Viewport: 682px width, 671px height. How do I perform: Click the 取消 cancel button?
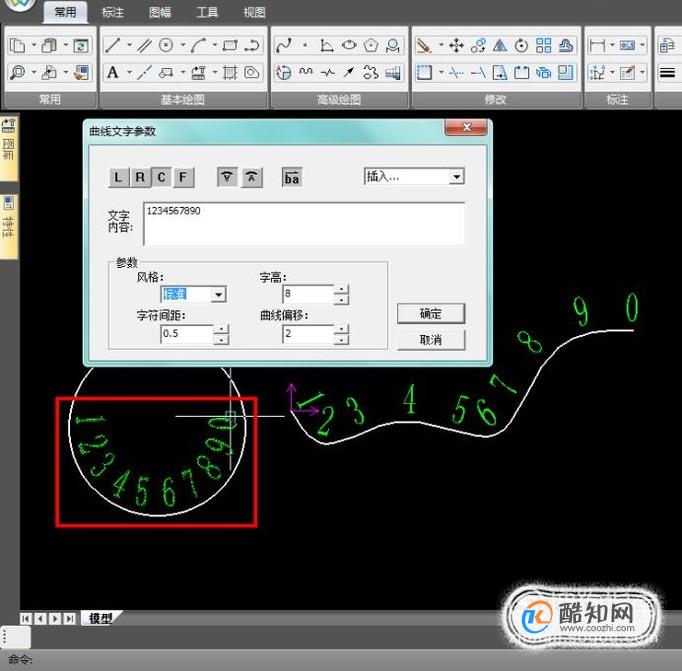431,340
